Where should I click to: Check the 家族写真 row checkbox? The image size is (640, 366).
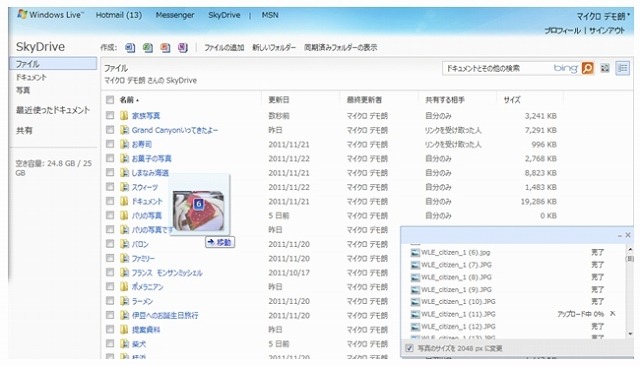[110, 115]
